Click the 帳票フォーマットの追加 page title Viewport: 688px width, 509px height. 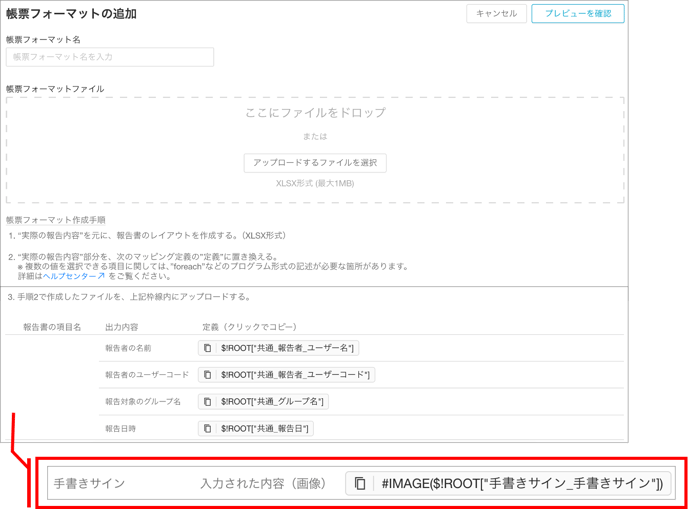click(x=72, y=14)
